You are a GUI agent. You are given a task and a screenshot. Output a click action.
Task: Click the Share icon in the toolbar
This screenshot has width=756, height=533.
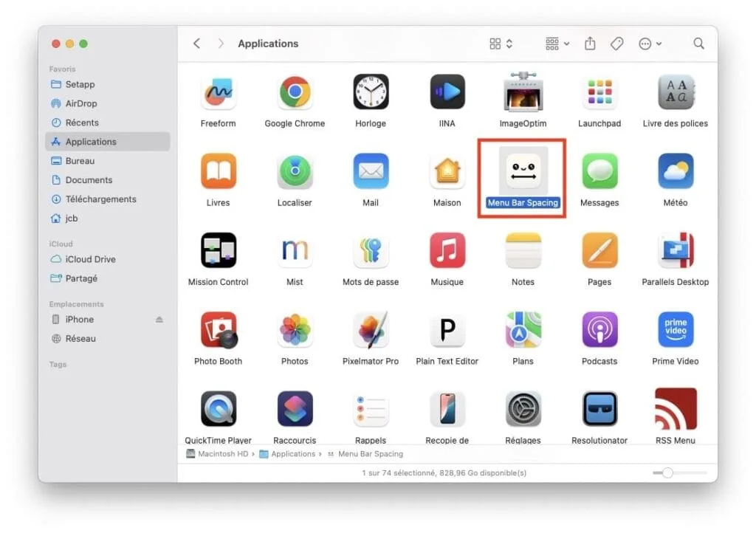tap(590, 44)
